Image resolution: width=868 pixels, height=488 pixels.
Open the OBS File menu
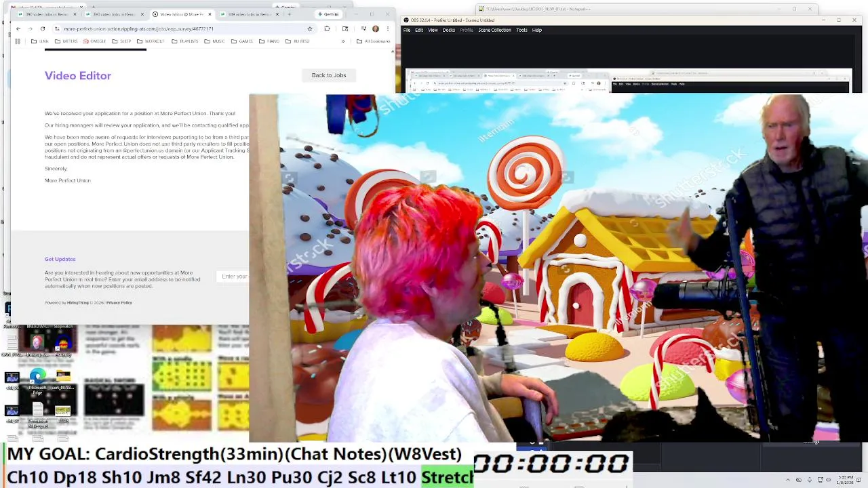(x=407, y=30)
